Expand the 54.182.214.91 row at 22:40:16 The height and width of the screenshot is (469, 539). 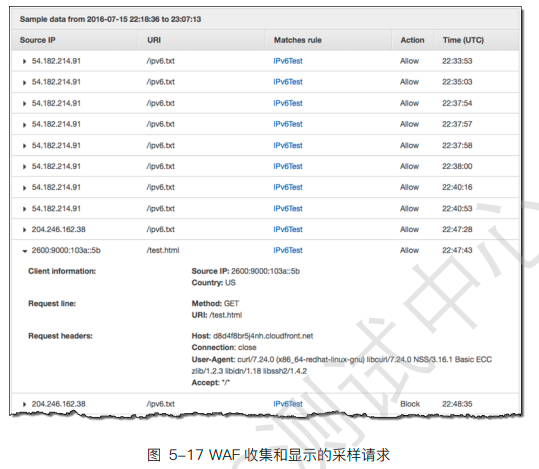(24, 188)
